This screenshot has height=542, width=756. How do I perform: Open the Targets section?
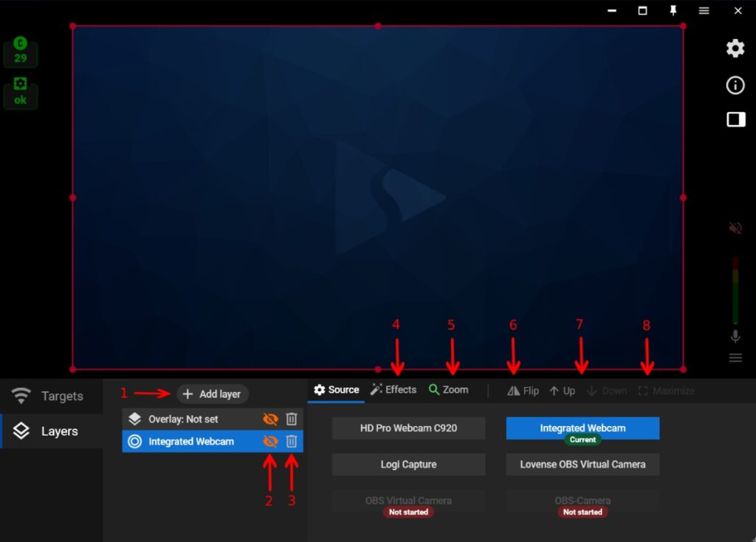52,397
